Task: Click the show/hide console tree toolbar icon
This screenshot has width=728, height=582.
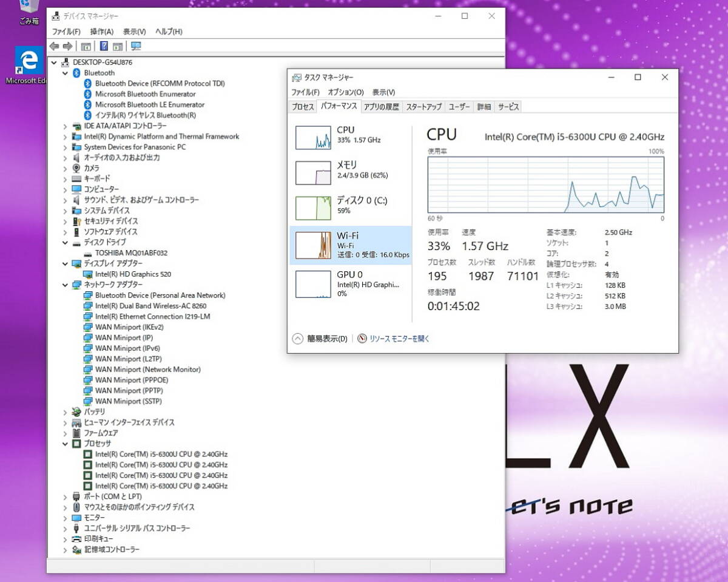Action: tap(86, 46)
